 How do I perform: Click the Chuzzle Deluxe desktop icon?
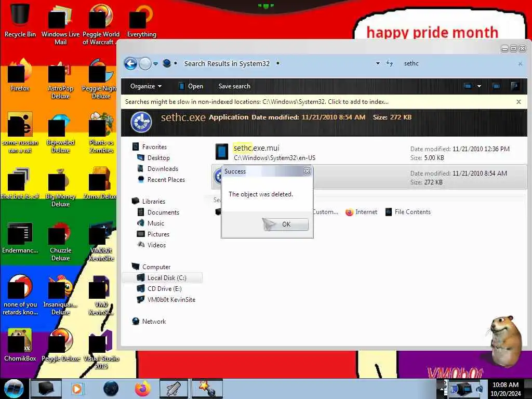click(60, 241)
